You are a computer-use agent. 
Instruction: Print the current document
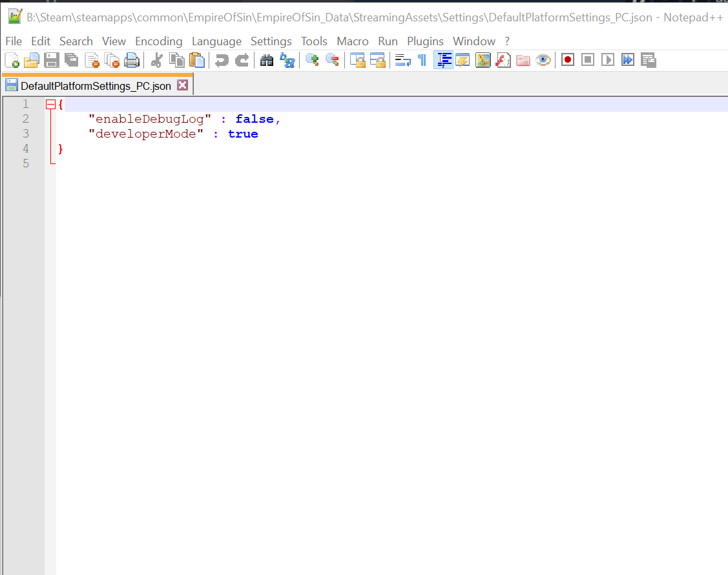pyautogui.click(x=132, y=60)
